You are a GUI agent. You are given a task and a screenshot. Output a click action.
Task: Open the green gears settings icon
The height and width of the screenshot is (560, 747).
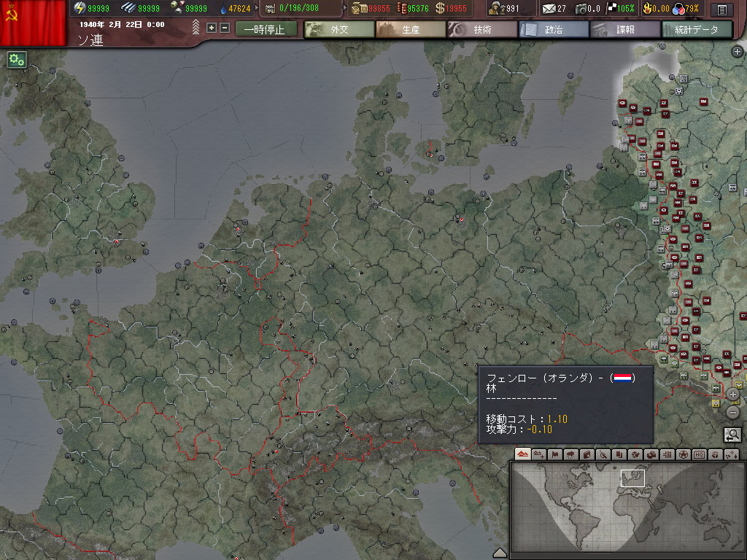pos(17,60)
